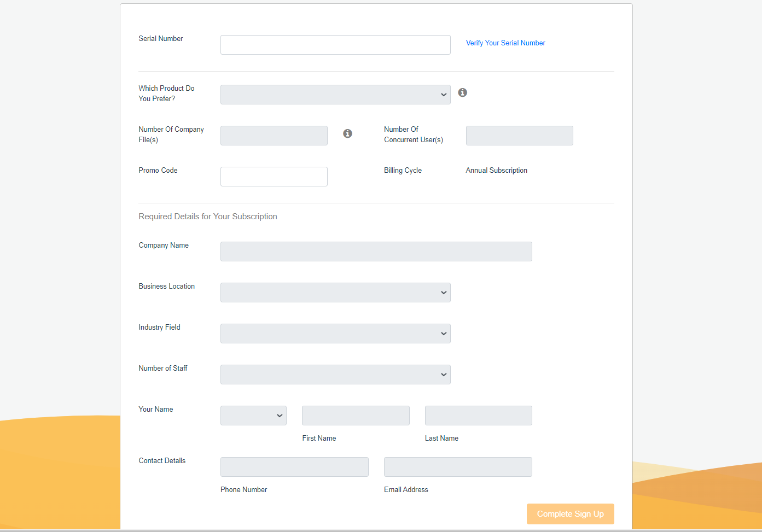This screenshot has width=762, height=532.
Task: Expand the Business Location dropdown
Action: (335, 293)
